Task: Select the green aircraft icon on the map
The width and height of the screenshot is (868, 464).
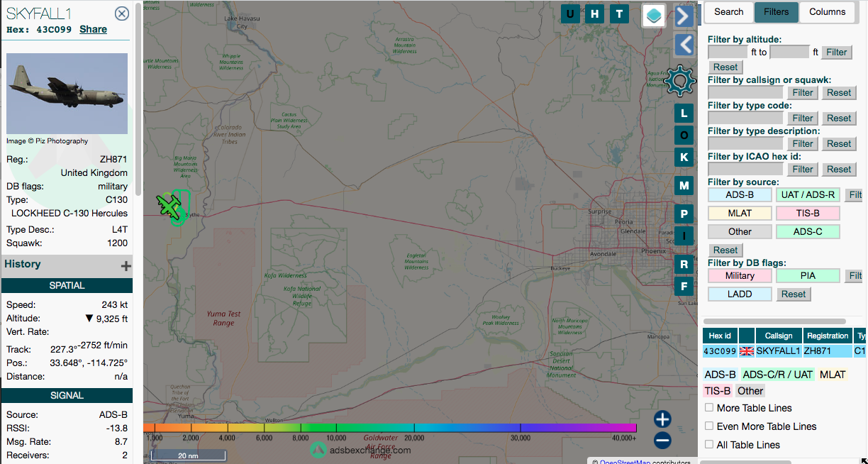Action: point(169,206)
